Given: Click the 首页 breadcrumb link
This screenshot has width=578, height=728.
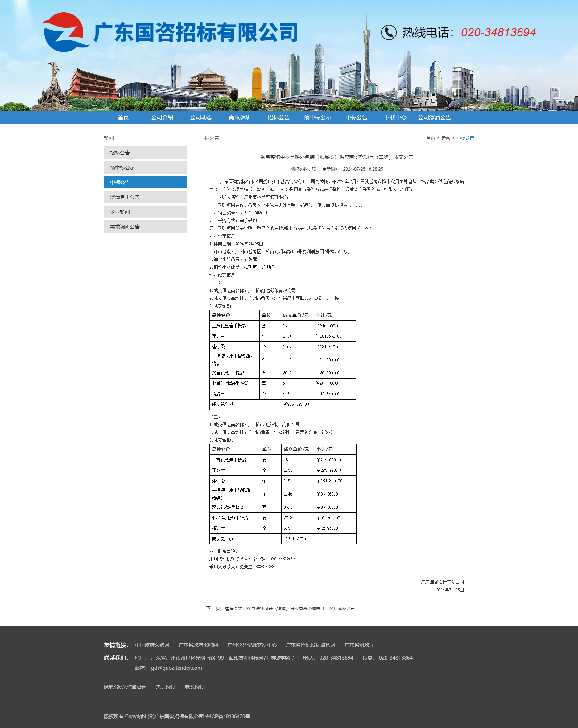Looking at the screenshot, I should (x=430, y=138).
